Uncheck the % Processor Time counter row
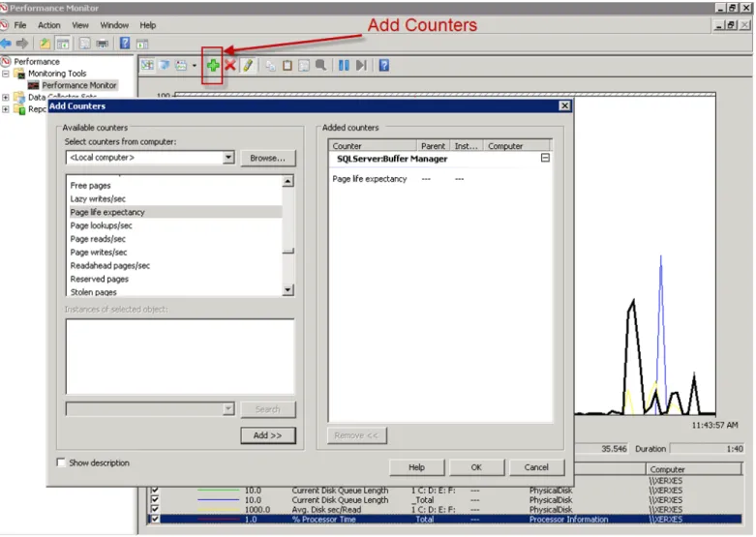Image resolution: width=756 pixels, height=537 pixels. 155,520
